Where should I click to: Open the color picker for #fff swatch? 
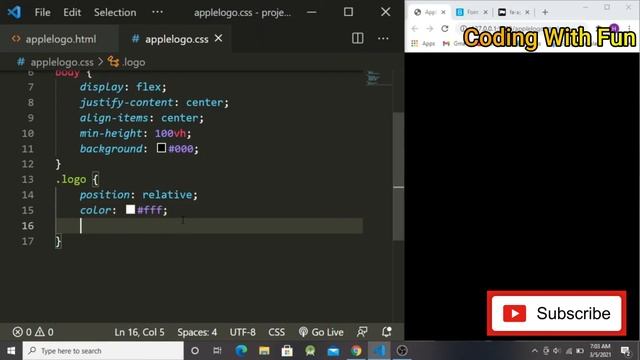coord(130,209)
